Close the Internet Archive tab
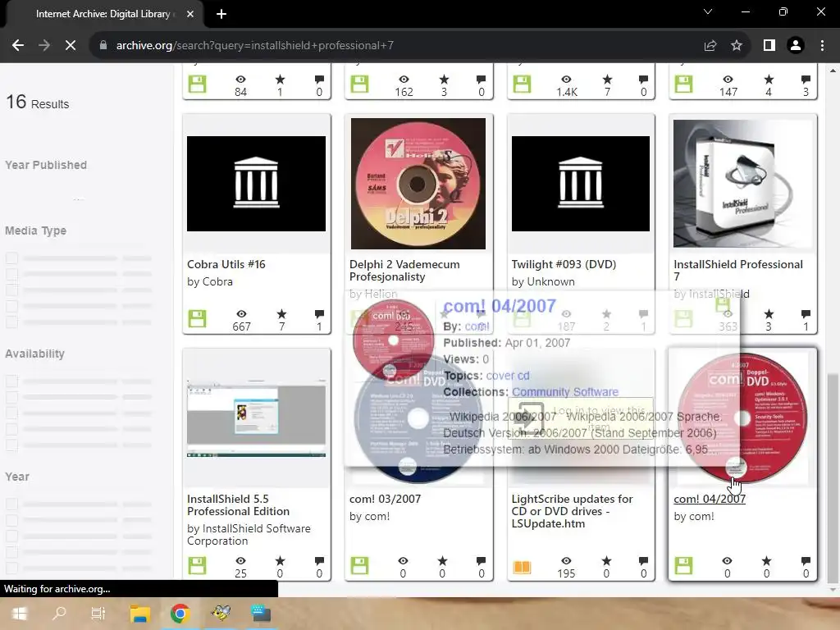The height and width of the screenshot is (630, 840). pos(190,14)
